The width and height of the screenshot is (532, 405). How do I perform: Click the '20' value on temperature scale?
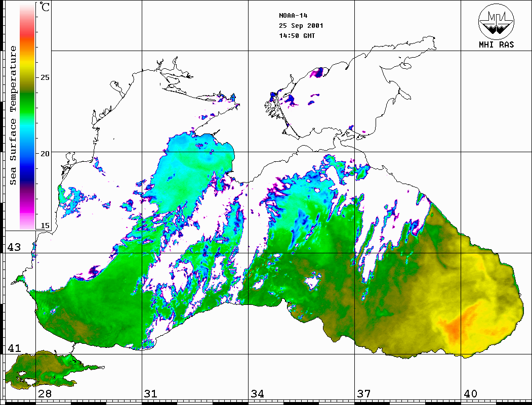[45, 154]
